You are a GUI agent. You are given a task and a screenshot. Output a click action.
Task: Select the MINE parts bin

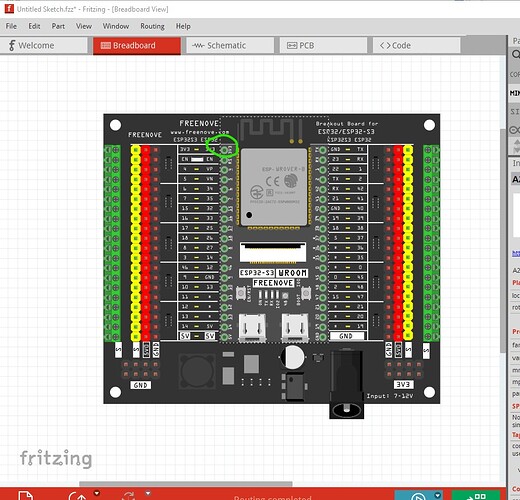[x=515, y=93]
